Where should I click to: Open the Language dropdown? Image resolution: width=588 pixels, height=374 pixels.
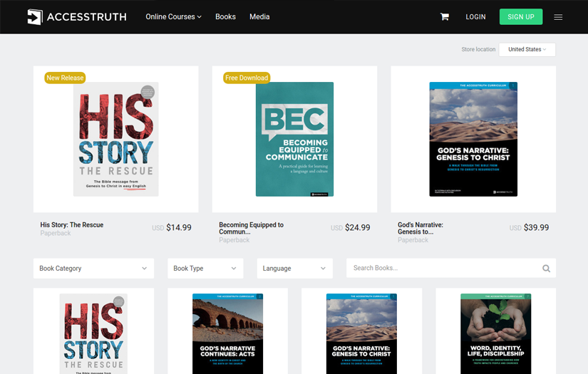coord(294,269)
